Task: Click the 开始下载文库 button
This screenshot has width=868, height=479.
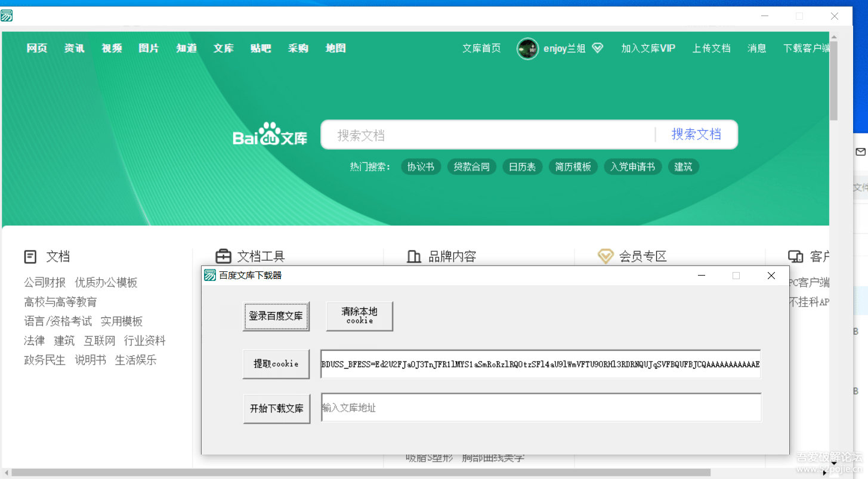Action: [277, 409]
